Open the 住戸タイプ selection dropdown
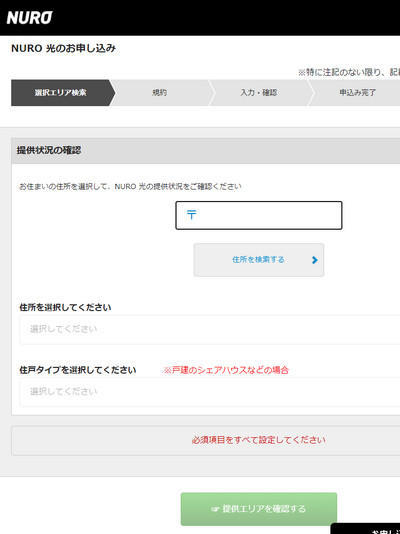The width and height of the screenshot is (400, 534). point(210,392)
